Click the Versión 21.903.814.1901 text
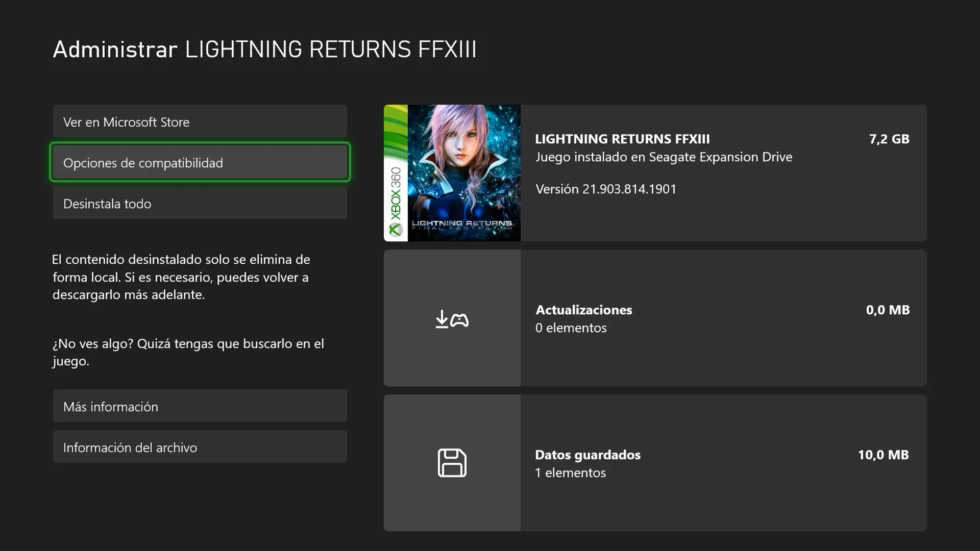This screenshot has height=551, width=980. pyautogui.click(x=606, y=189)
